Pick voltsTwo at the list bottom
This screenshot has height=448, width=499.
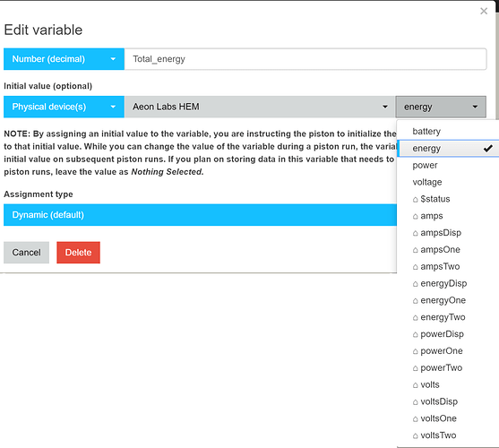click(448, 435)
